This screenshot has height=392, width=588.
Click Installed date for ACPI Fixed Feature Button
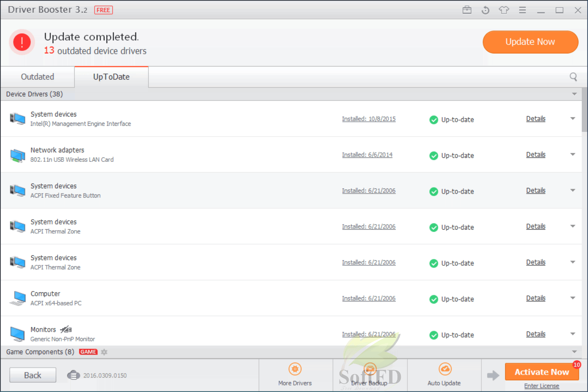[369, 191]
